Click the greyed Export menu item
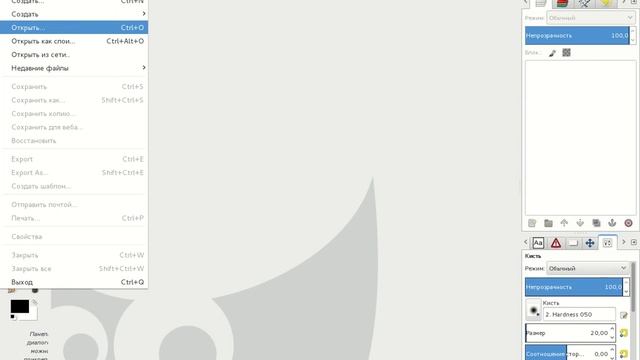640x360 pixels. (x=74, y=159)
